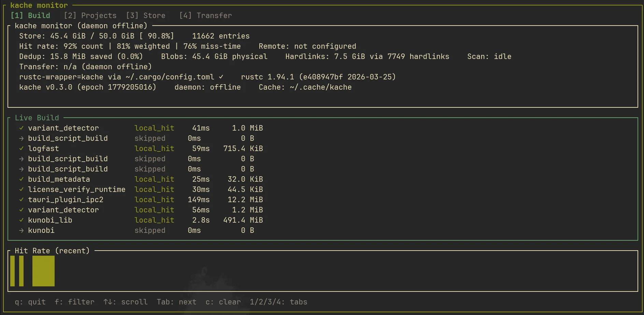This screenshot has width=644, height=315.
Task: Click the 'q: quit' footer hint
Action: coord(30,302)
